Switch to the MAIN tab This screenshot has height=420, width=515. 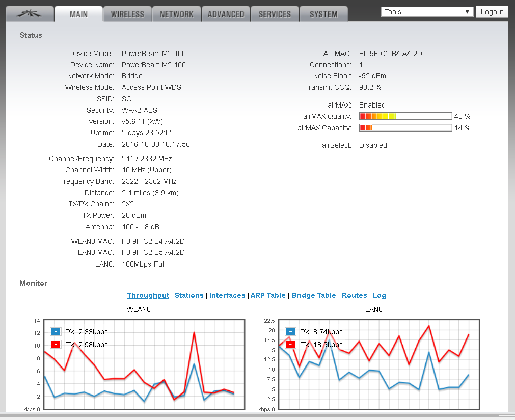coord(79,14)
